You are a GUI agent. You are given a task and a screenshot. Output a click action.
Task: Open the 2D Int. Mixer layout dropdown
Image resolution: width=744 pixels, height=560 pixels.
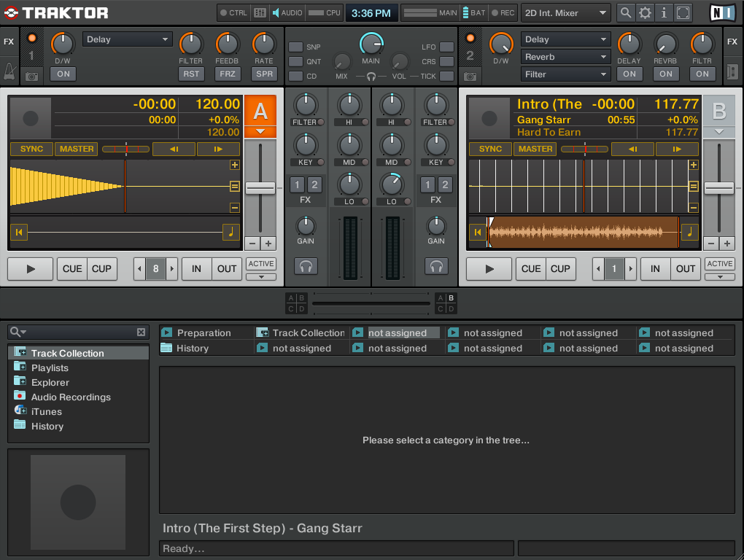tap(566, 12)
